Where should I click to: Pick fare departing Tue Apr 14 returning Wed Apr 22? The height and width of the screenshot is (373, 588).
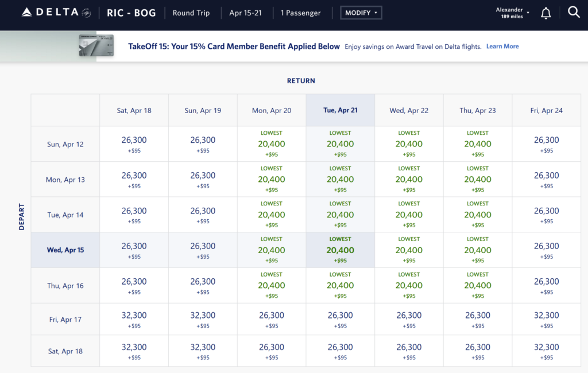pos(409,215)
